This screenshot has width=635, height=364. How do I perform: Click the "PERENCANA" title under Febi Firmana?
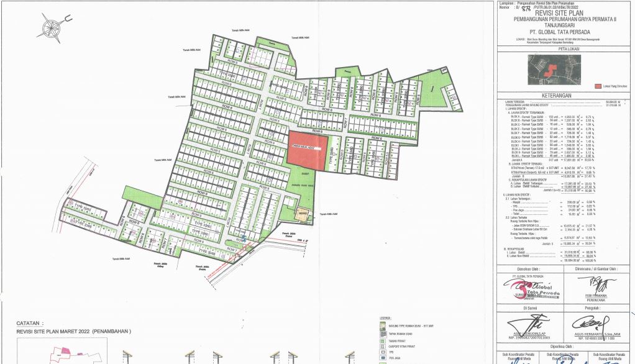595,300
